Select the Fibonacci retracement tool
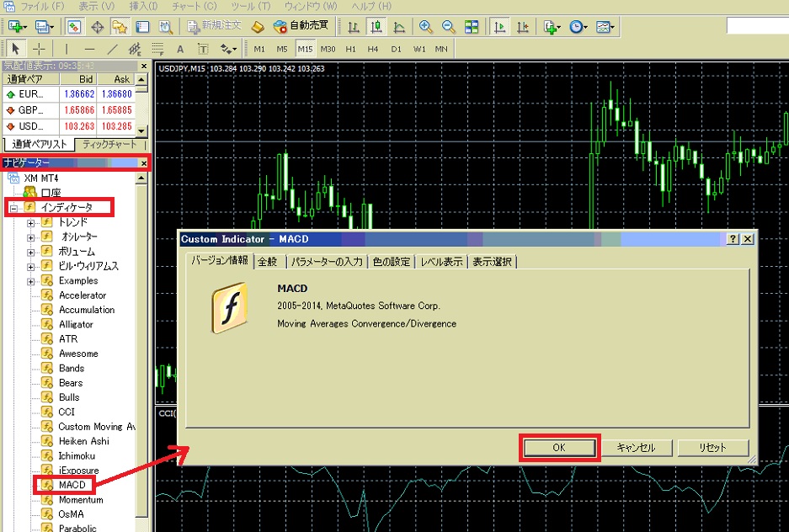The width and height of the screenshot is (789, 532). (x=158, y=49)
